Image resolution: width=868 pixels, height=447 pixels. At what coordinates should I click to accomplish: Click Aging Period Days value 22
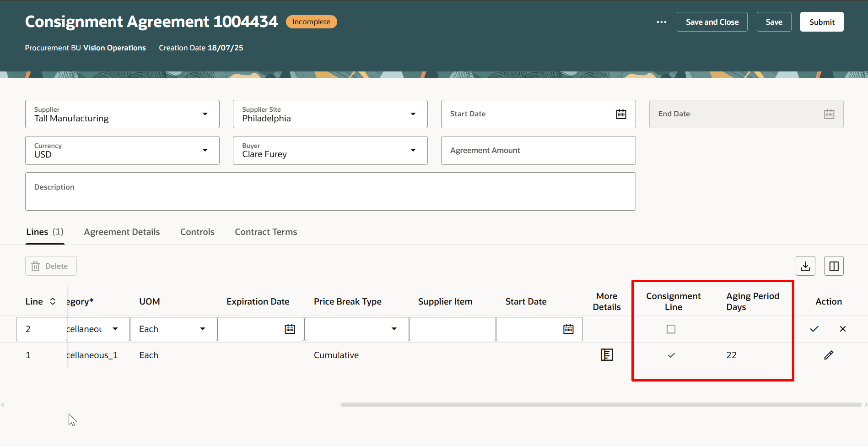pyautogui.click(x=731, y=355)
